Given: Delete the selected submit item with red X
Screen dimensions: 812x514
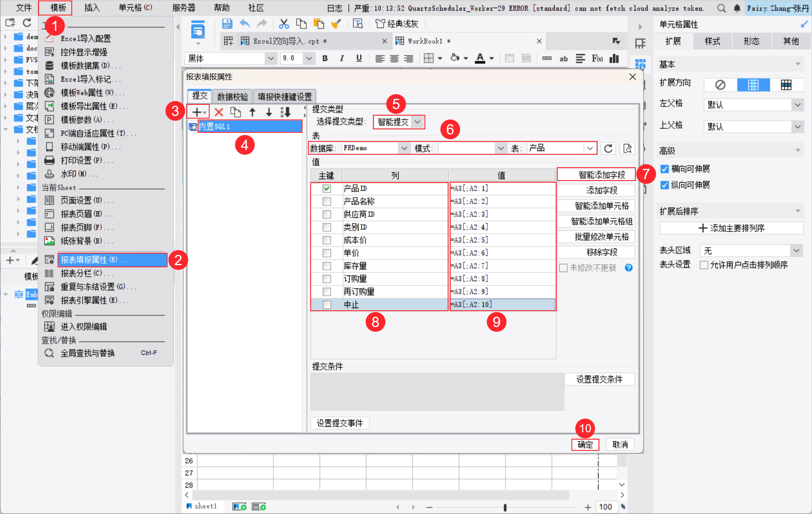Looking at the screenshot, I should 219,113.
